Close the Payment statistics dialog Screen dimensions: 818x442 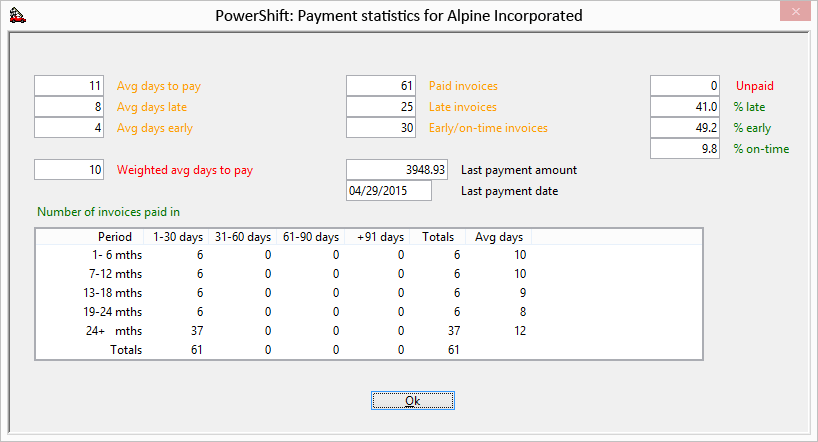click(795, 11)
